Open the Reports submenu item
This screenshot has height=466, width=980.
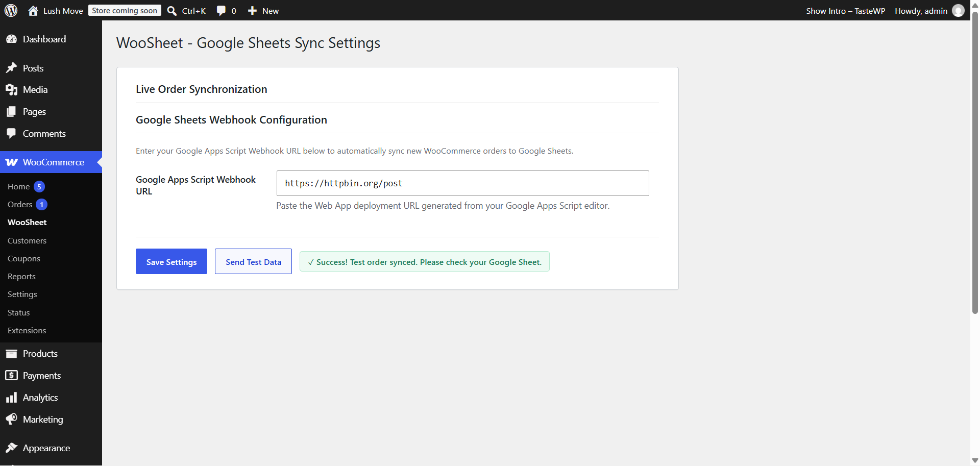pyautogui.click(x=21, y=277)
